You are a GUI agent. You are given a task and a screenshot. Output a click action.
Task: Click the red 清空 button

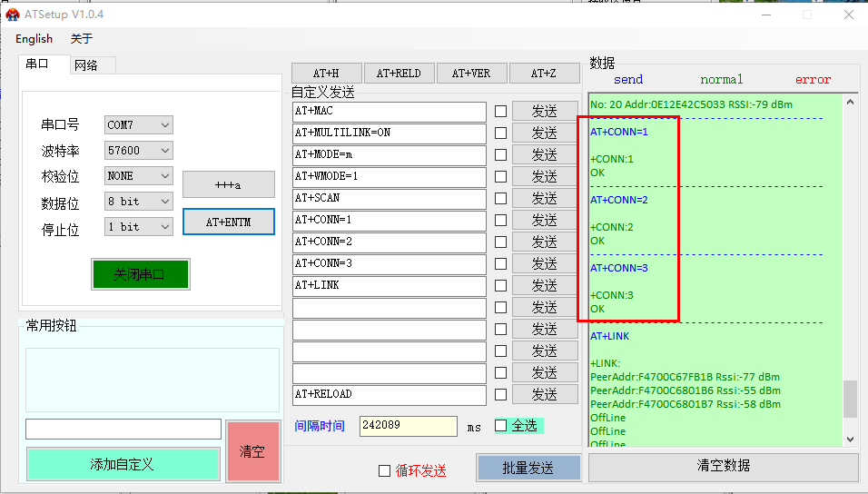tap(252, 451)
